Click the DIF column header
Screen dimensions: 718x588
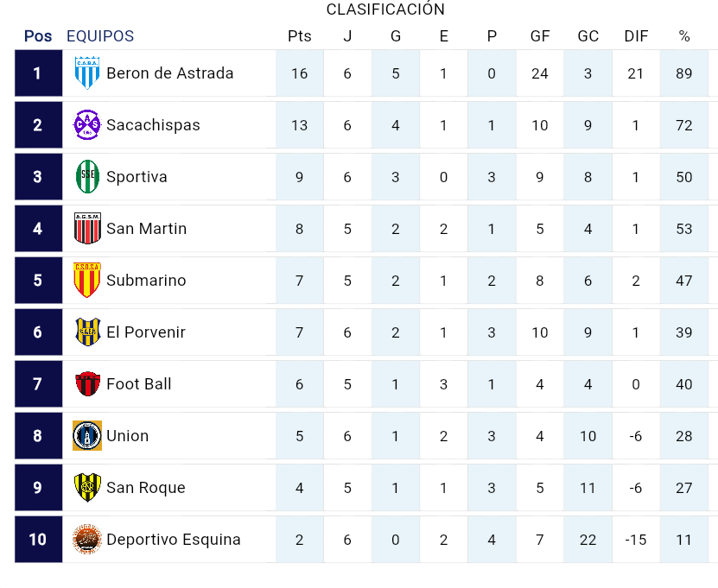click(636, 36)
